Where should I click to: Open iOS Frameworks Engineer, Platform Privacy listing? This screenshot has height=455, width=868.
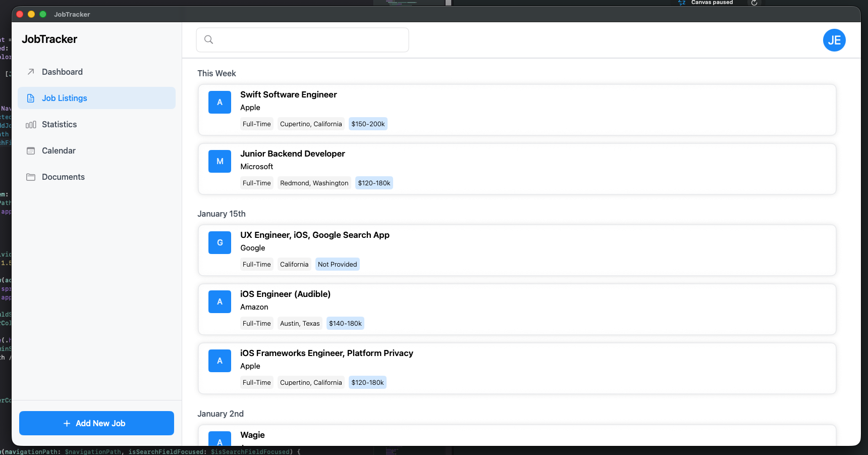[517, 368]
